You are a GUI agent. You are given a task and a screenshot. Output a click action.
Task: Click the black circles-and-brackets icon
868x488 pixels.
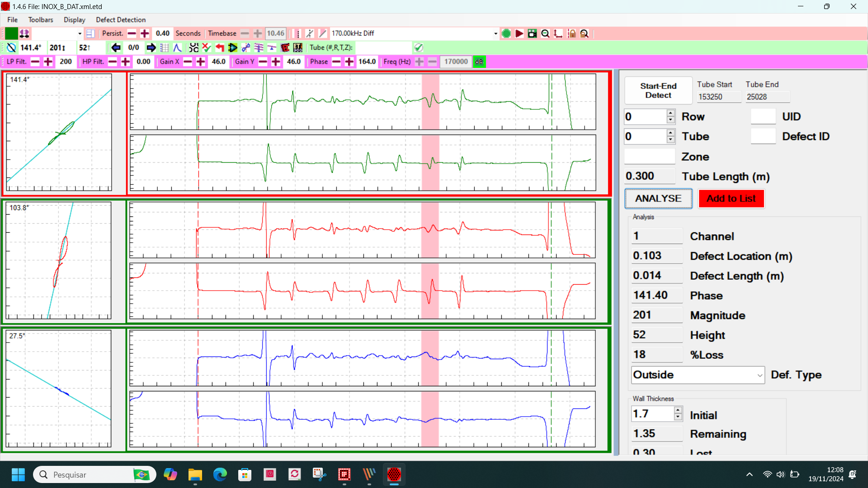[194, 47]
